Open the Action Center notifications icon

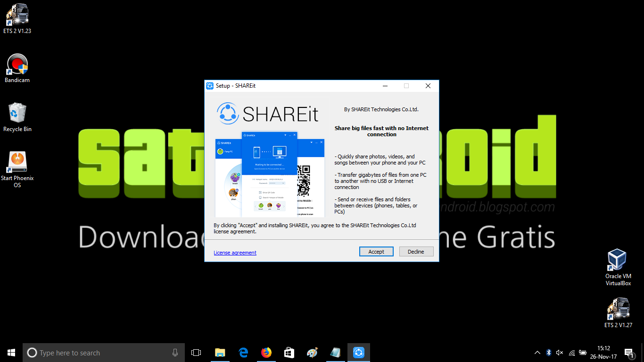629,353
